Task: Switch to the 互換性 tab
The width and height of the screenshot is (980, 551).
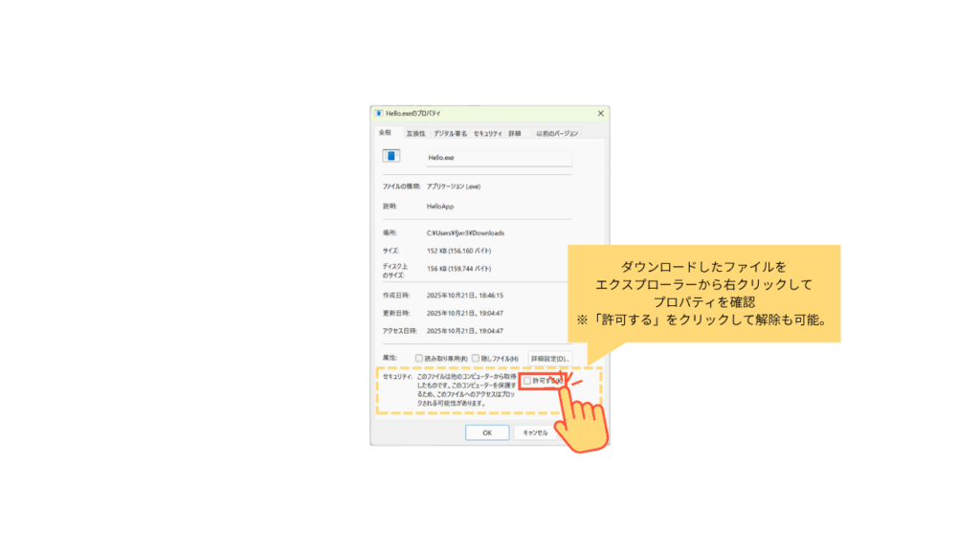Action: (415, 133)
